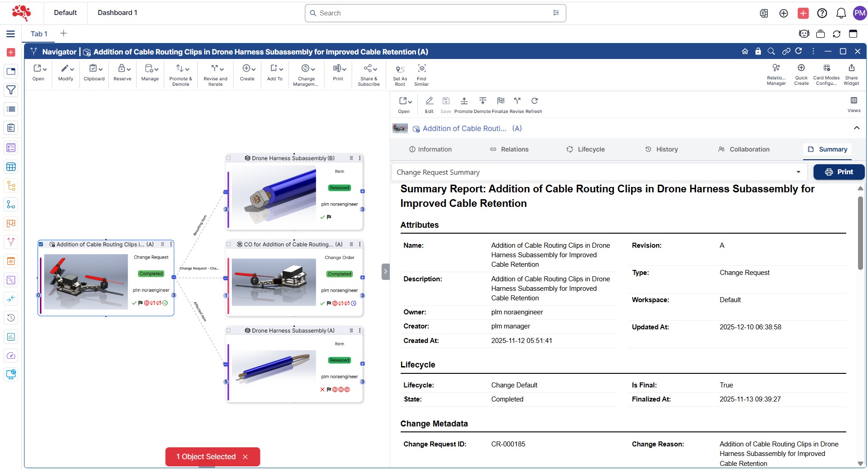
Task: Check the Drone Harness Subassembly (A) card
Action: [229, 331]
